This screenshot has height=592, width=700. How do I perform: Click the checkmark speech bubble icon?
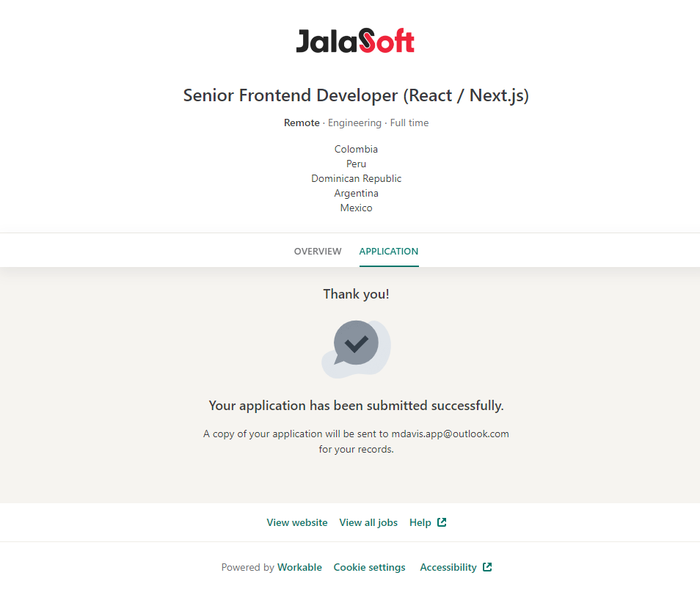tap(356, 343)
